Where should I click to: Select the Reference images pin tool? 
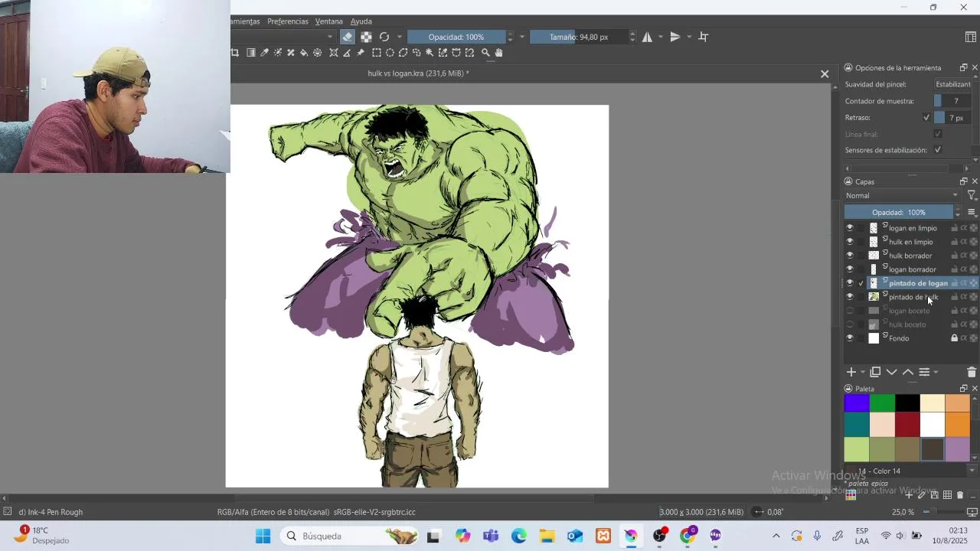[361, 53]
